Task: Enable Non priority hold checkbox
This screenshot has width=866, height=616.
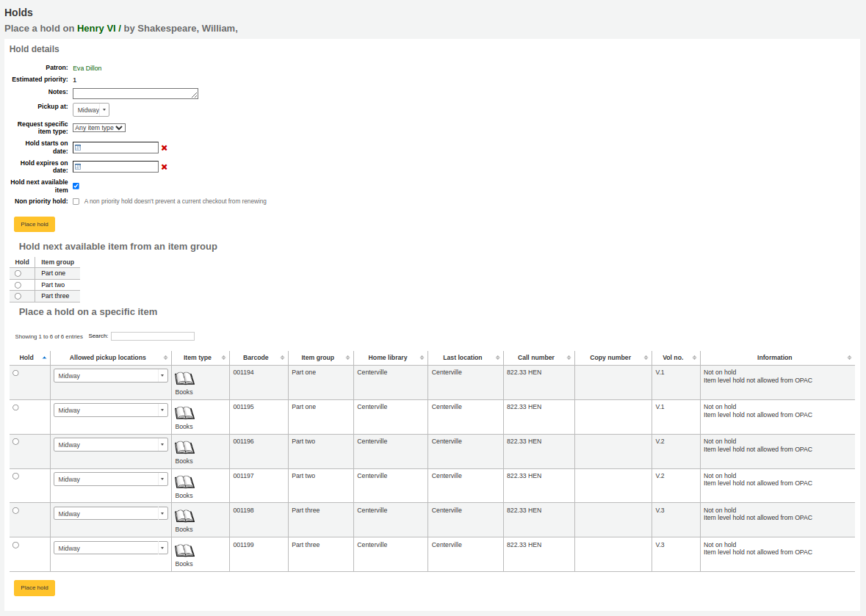Action: point(76,201)
